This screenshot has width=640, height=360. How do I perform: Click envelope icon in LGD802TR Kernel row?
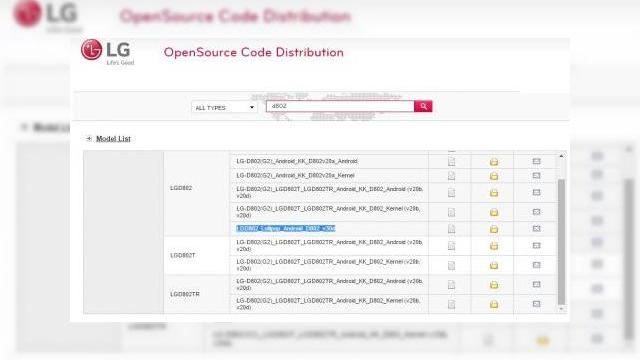click(536, 304)
